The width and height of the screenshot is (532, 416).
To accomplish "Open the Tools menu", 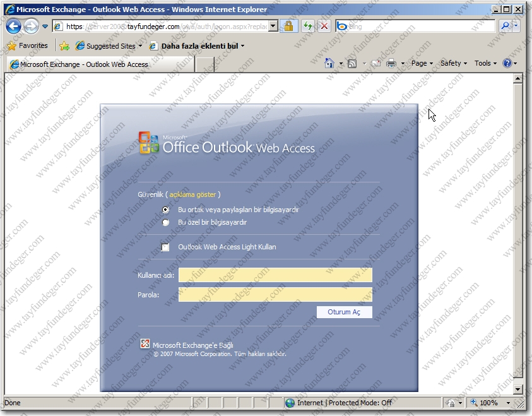I will coord(485,63).
